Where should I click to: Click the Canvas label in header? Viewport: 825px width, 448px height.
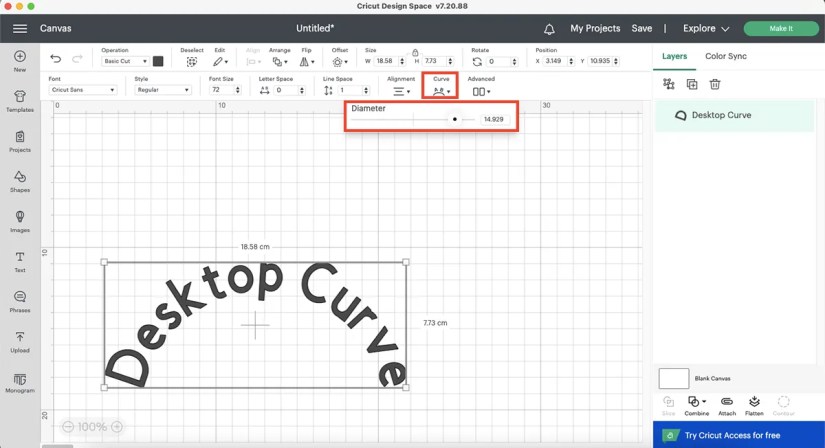[56, 28]
